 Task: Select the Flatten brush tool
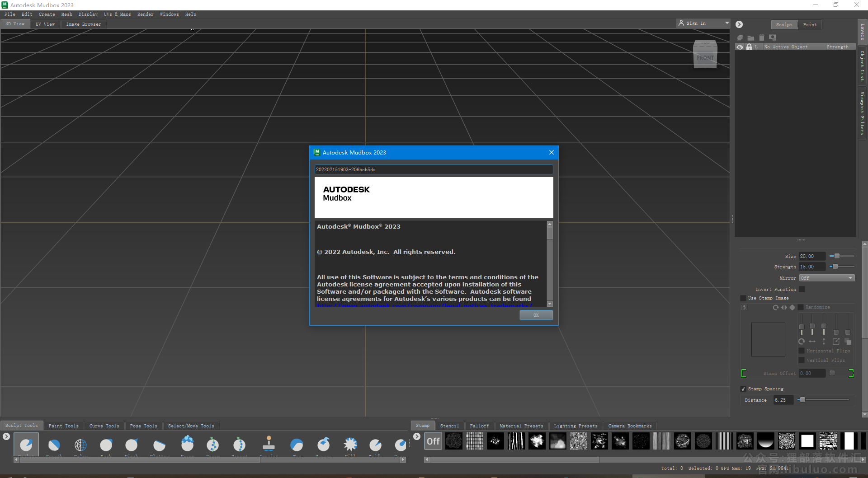pos(159,445)
